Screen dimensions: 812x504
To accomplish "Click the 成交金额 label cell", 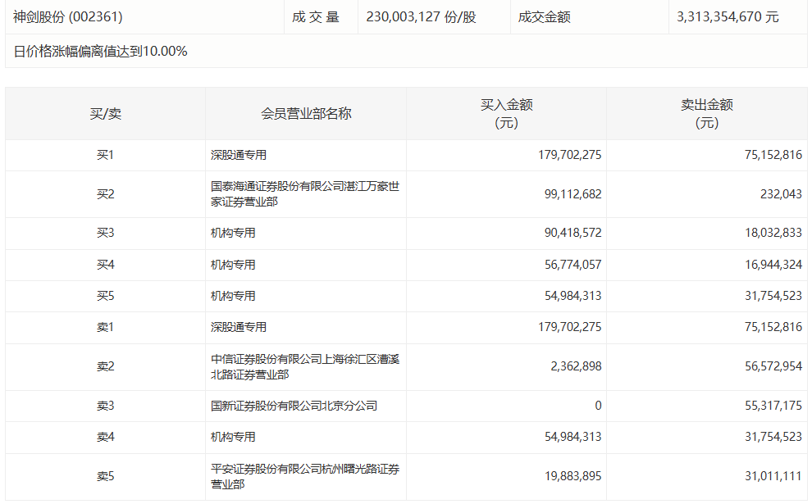I will (x=545, y=16).
